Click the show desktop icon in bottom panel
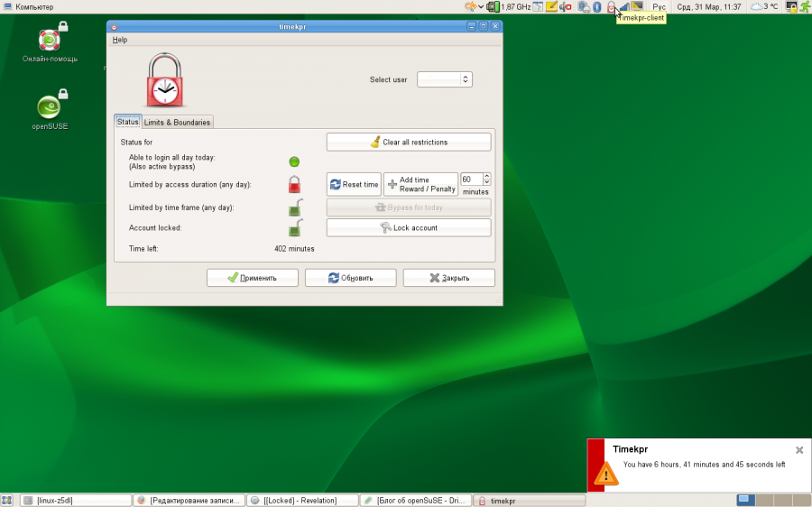This screenshot has height=507, width=812. pyautogui.click(x=7, y=500)
